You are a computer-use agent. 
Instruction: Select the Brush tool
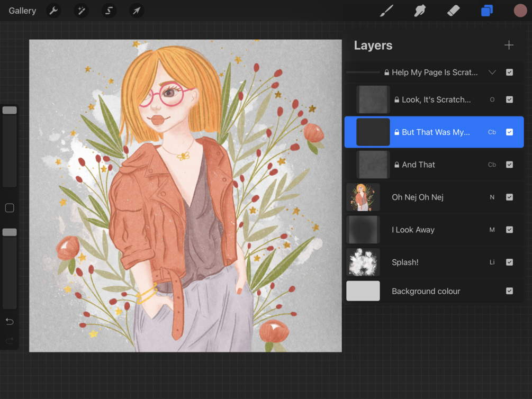click(x=387, y=11)
